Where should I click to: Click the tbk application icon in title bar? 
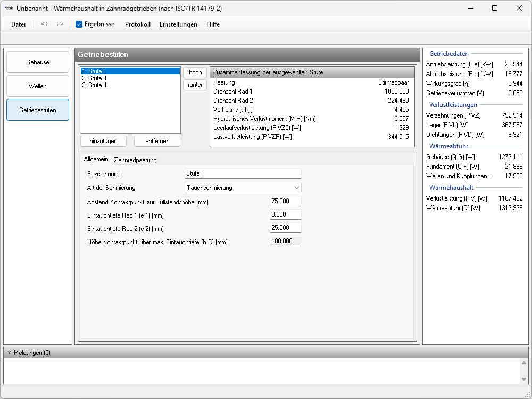[x=9, y=8]
